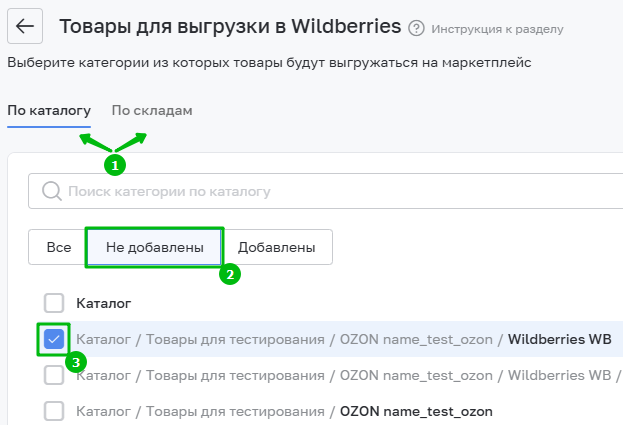Viewport: 623px width, 425px height.
Task: Click the green number 2 marker
Action: (230, 273)
